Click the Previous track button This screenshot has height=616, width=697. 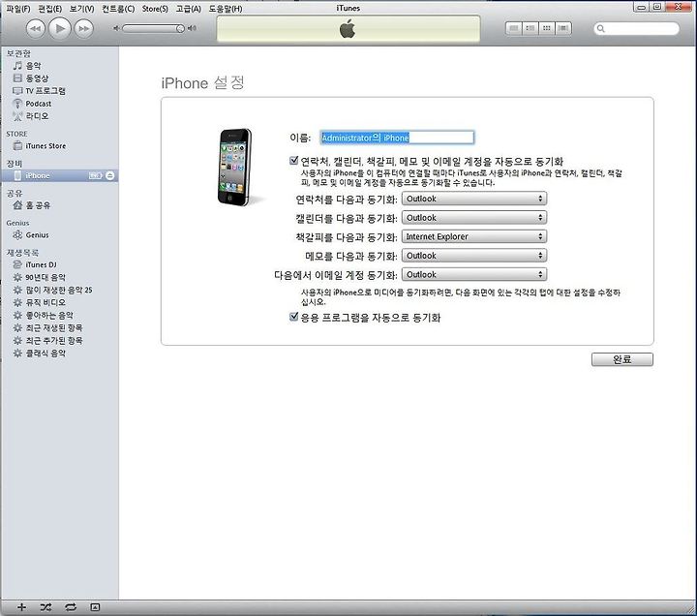pos(36,29)
